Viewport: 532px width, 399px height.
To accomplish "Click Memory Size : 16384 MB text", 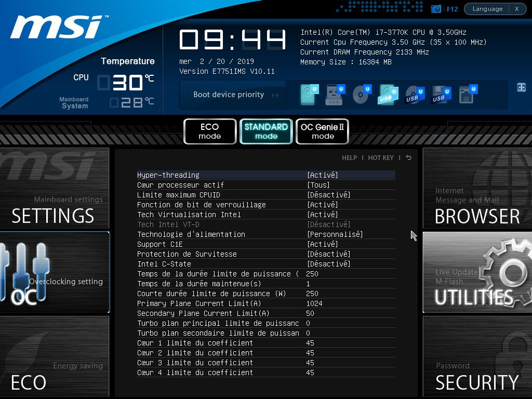I will 345,62.
